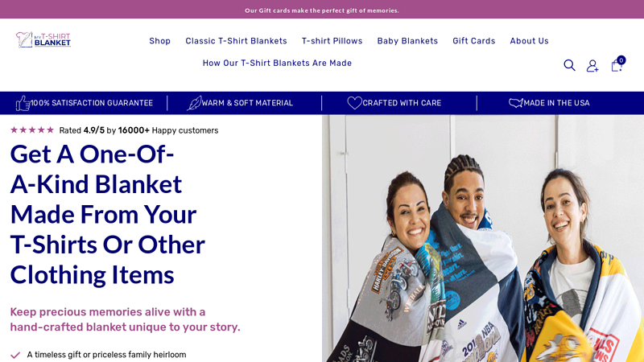Click the Made in the USA text
Screen dimensions: 644x362
tap(556, 103)
